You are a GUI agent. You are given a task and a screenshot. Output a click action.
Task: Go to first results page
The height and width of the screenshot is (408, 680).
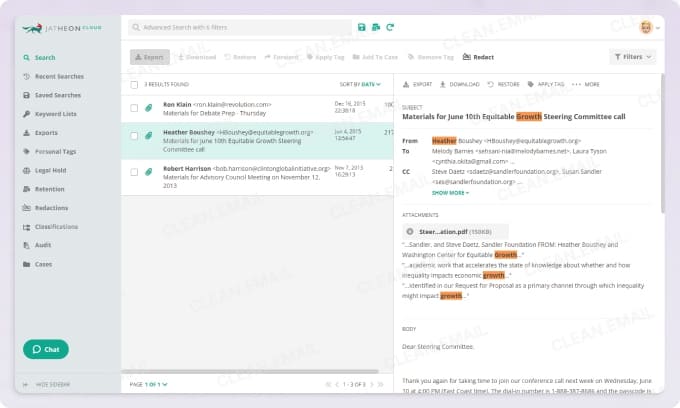click(x=328, y=385)
